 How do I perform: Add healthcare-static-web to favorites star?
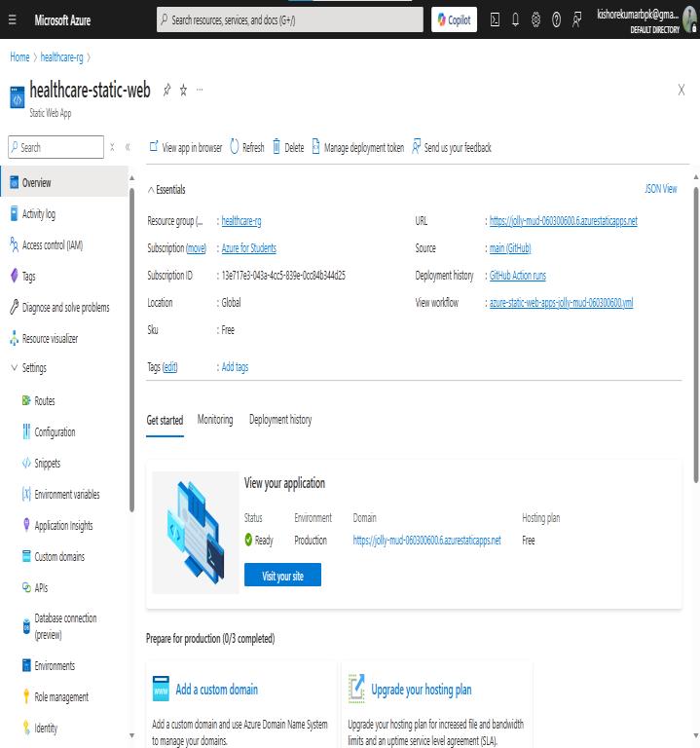(183, 90)
